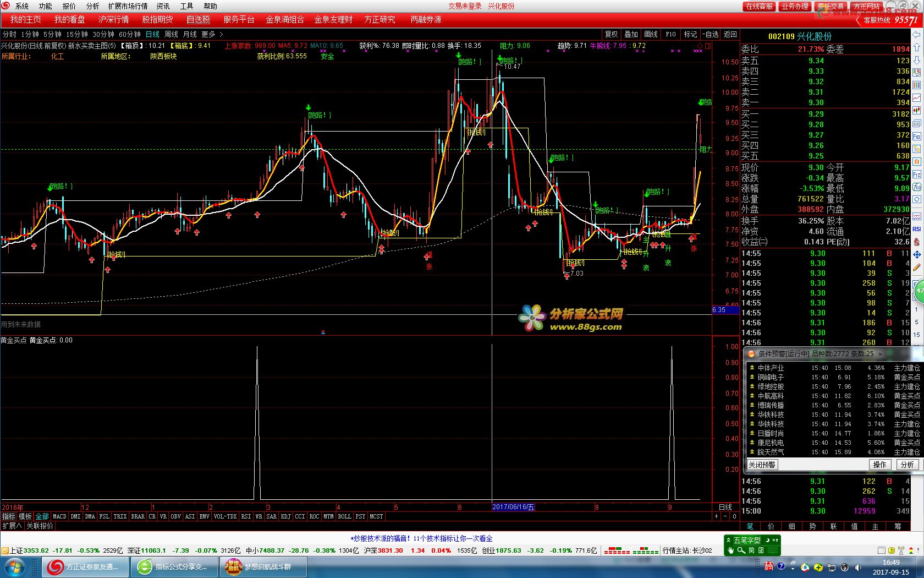Image resolution: width=924 pixels, height=578 pixels.
Task: Switch to 股指期货 tab
Action: coord(157,19)
